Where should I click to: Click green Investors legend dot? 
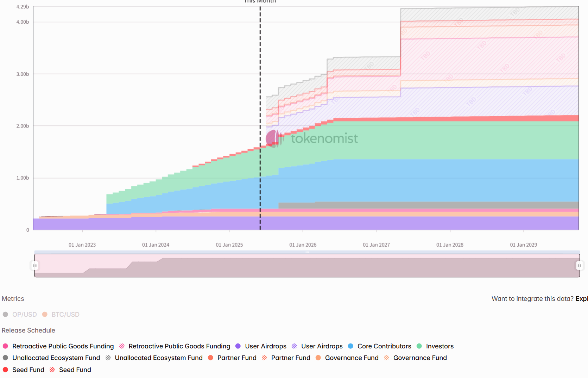click(419, 346)
